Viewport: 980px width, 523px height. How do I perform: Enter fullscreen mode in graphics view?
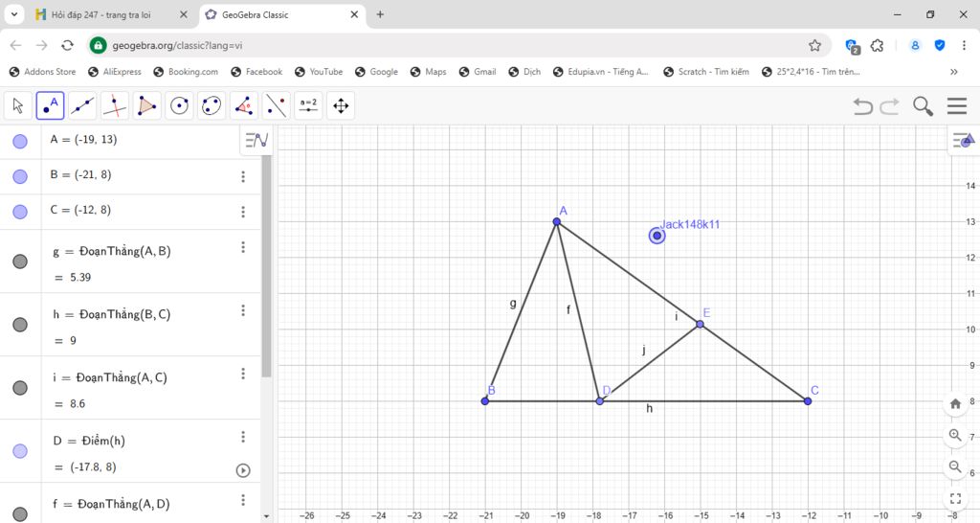point(955,499)
